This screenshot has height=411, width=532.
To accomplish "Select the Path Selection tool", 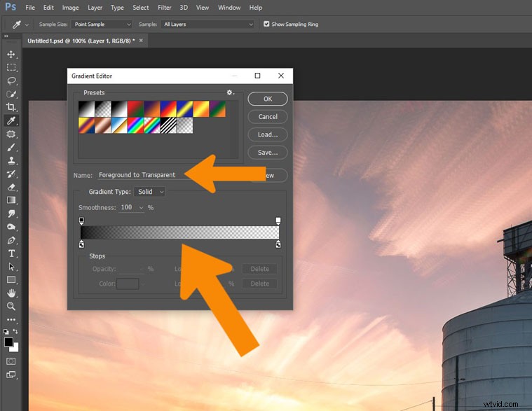I will pos(11,267).
